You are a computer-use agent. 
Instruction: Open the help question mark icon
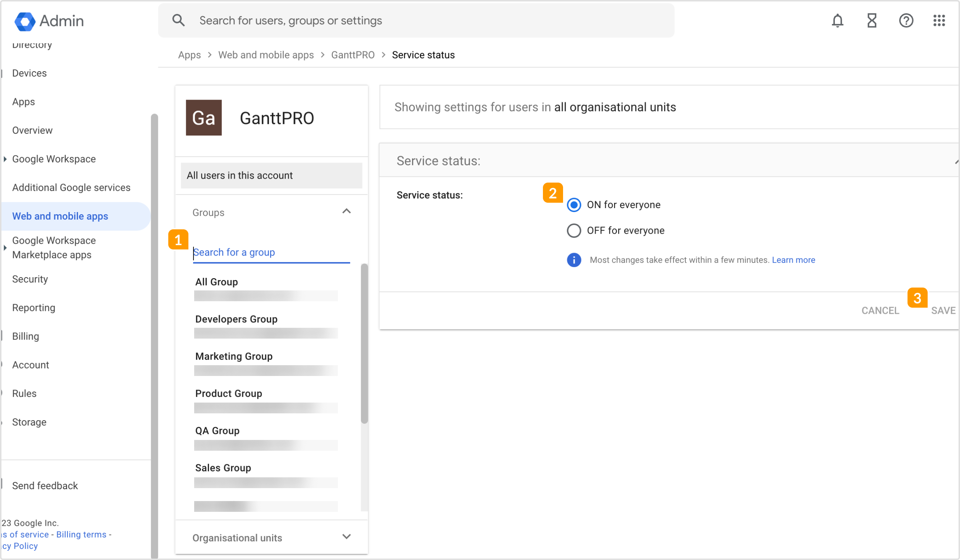(x=906, y=20)
